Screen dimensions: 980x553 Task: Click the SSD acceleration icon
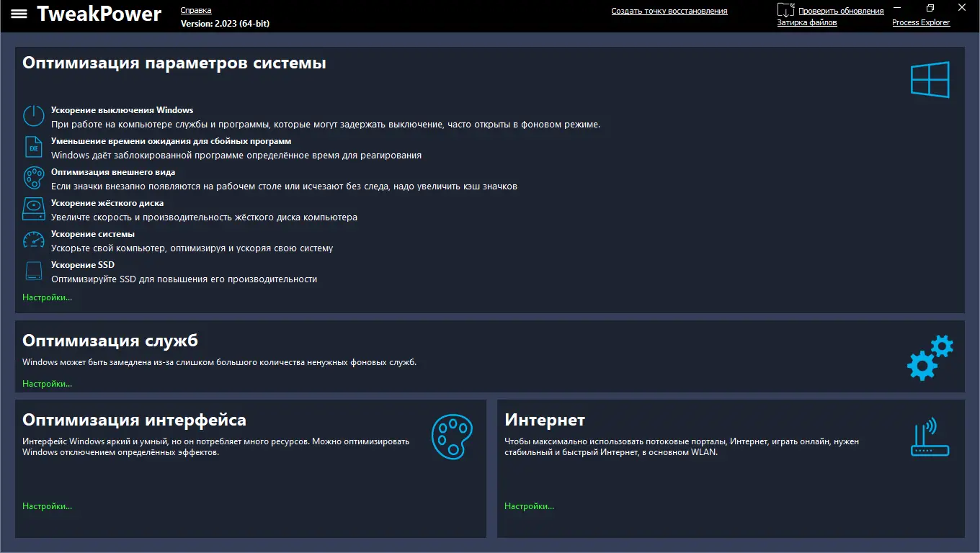[34, 271]
